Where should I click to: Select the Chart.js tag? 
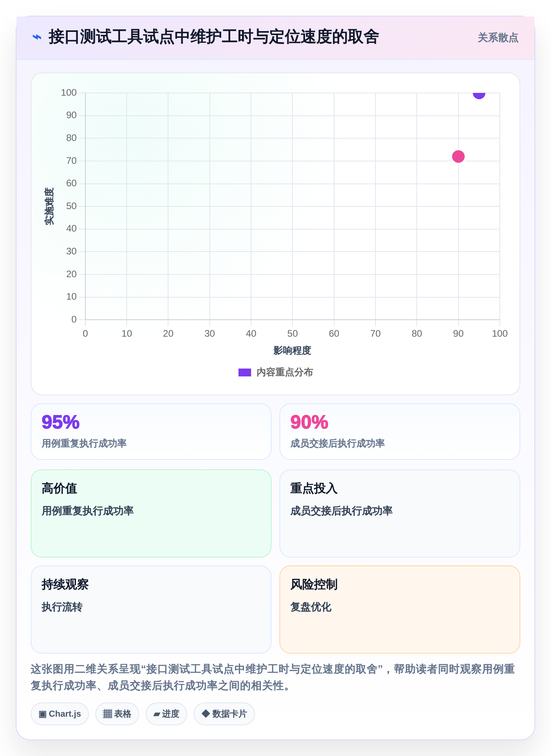tap(60, 714)
